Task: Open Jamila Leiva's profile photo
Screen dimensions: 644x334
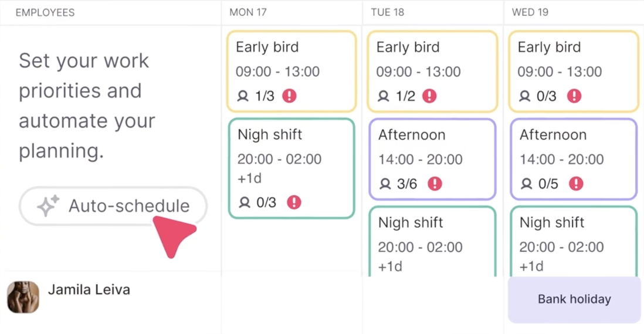Action: point(23,297)
